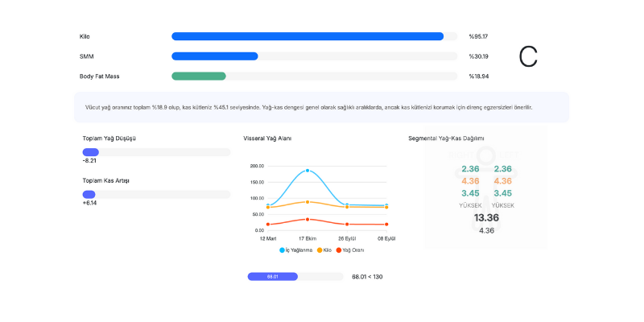Click the Kilo progress bar
Viewport: 644px width, 322px height.
pyautogui.click(x=308, y=36)
